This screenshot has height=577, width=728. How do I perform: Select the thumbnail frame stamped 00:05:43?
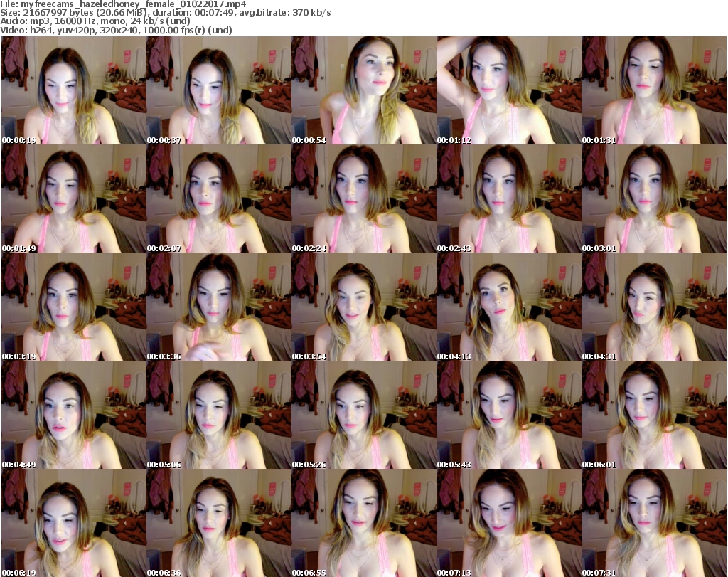(x=509, y=415)
